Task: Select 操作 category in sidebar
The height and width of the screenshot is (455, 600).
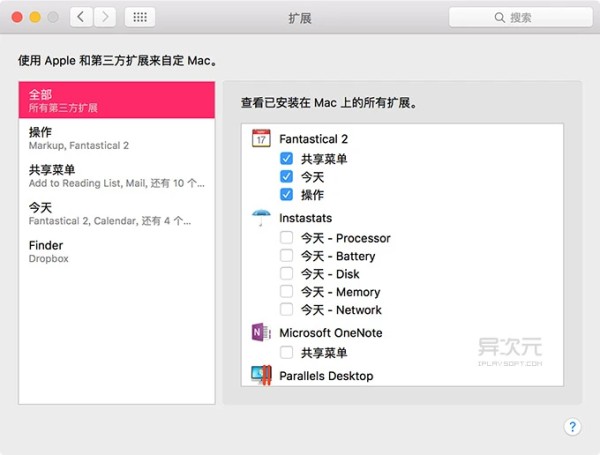Action: pyautogui.click(x=117, y=138)
